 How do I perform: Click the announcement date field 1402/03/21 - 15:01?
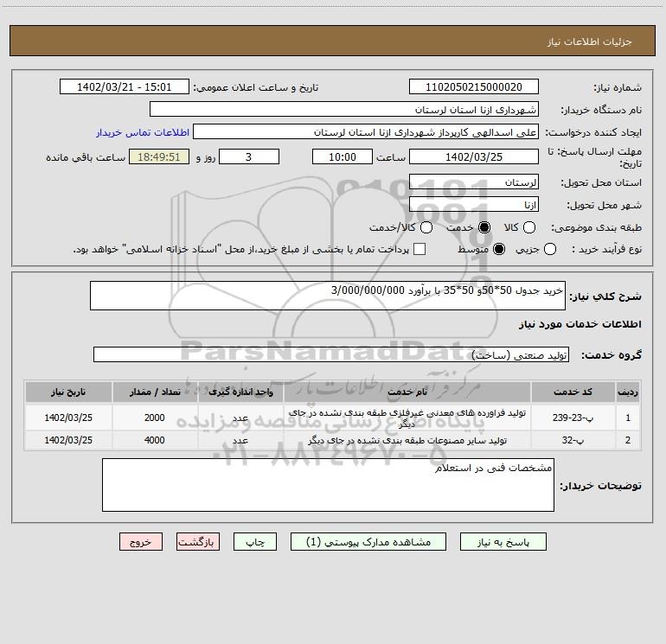[x=125, y=86]
